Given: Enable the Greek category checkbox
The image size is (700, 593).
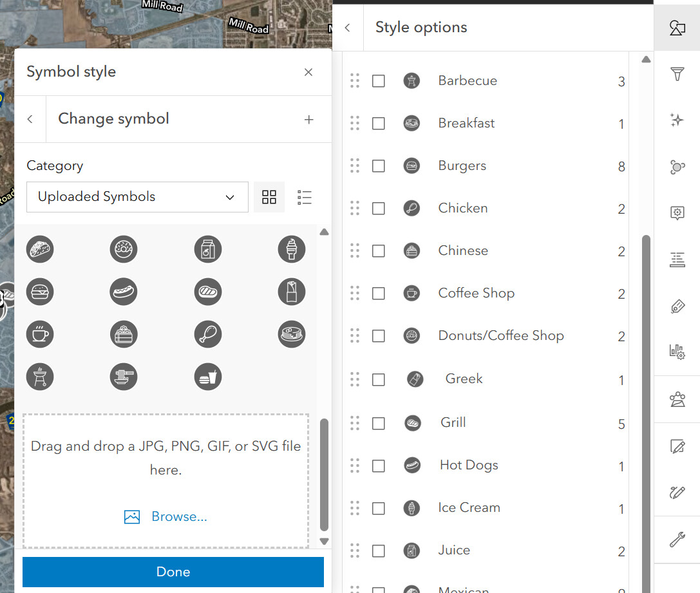Looking at the screenshot, I should coord(379,380).
